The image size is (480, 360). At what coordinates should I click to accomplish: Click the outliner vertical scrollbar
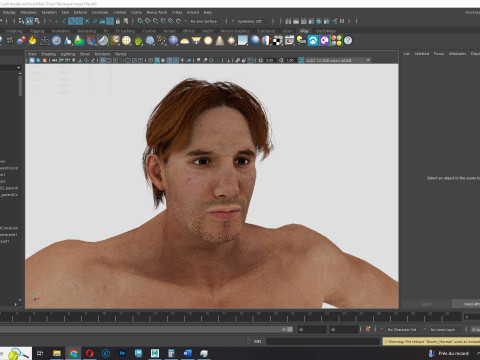point(20,85)
